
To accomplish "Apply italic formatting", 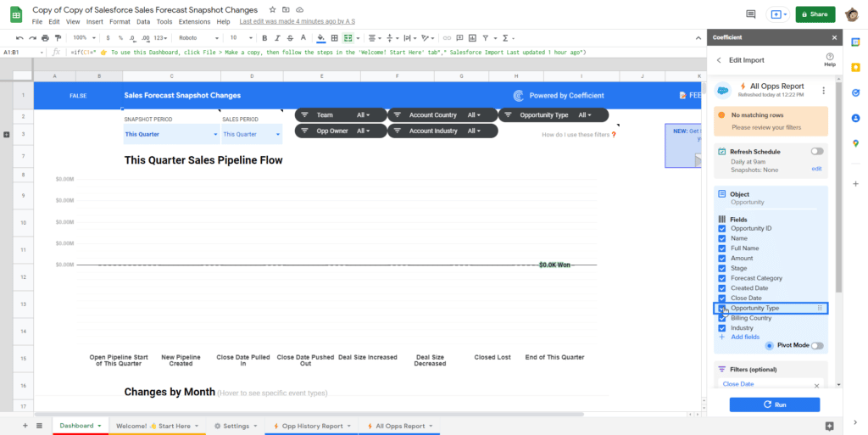I will [277, 38].
